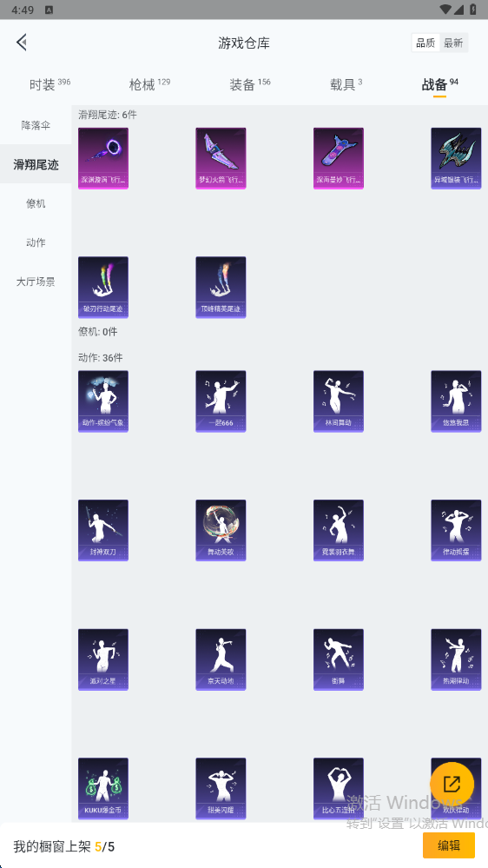
Task: Open the 异域骸骸 glider thumbnail
Action: tap(456, 158)
